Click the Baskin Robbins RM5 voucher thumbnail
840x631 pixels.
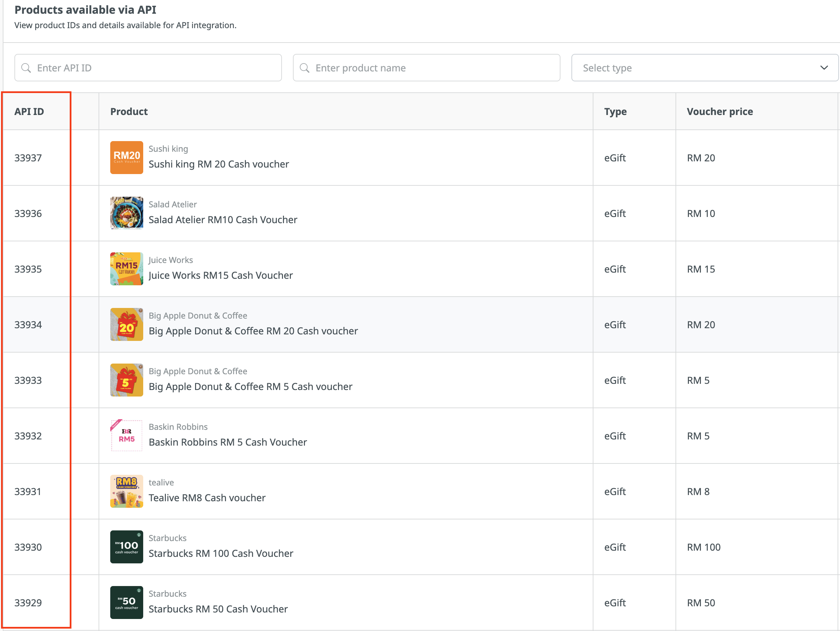click(126, 435)
